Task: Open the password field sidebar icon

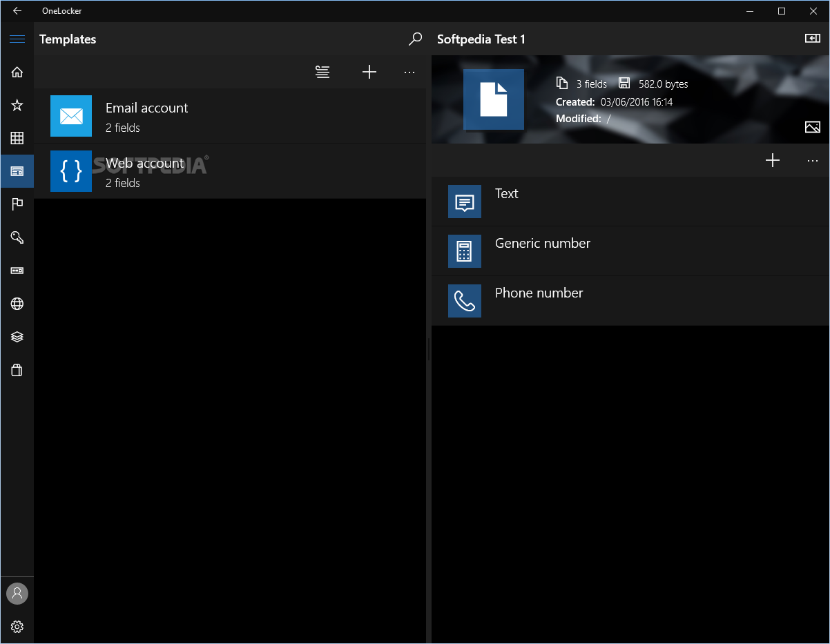Action: tap(17, 271)
